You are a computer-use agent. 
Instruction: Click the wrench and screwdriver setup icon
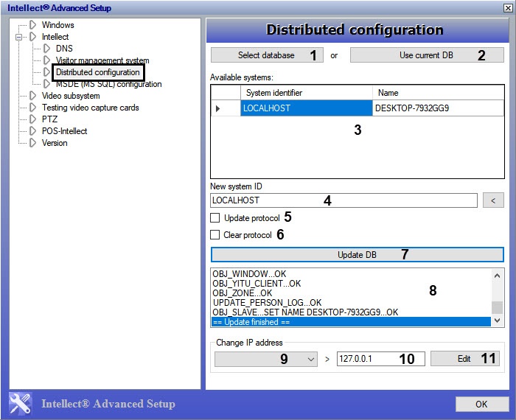pyautogui.click(x=21, y=404)
